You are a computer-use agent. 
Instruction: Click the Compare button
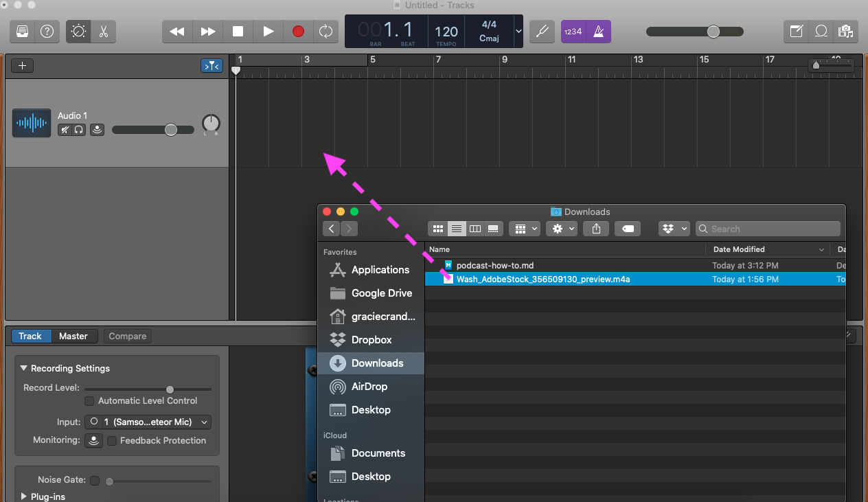click(x=128, y=336)
